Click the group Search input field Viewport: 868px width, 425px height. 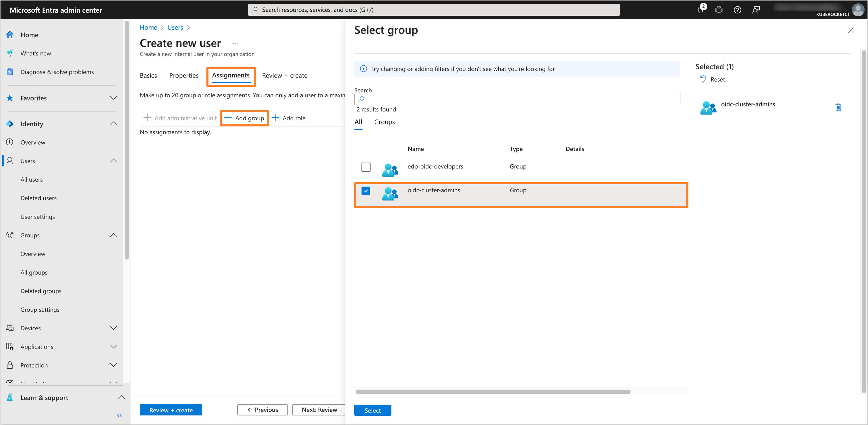click(517, 99)
